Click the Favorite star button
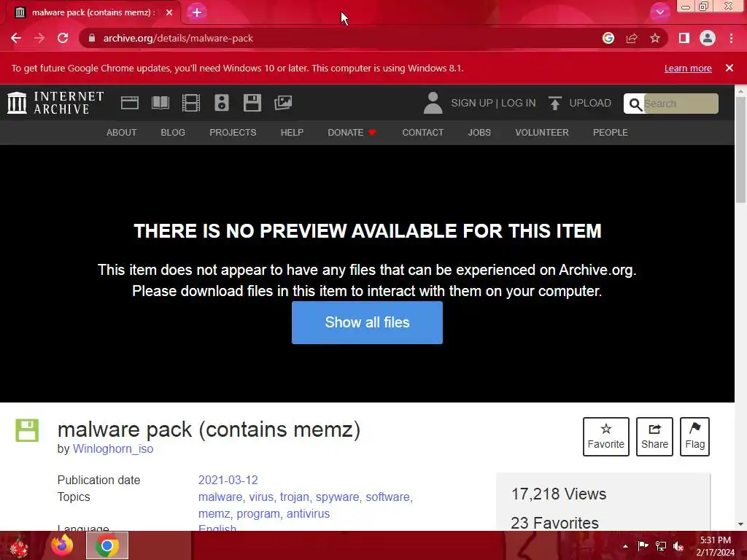 click(x=606, y=437)
